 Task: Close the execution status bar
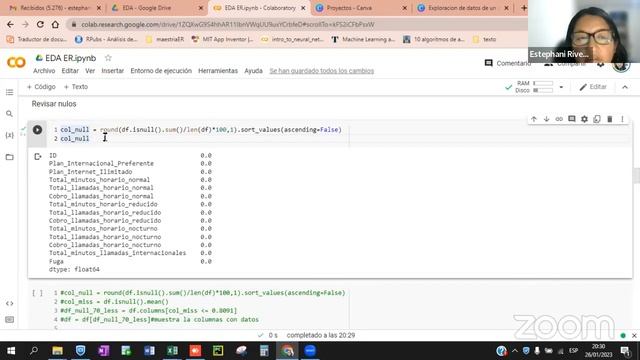634,336
